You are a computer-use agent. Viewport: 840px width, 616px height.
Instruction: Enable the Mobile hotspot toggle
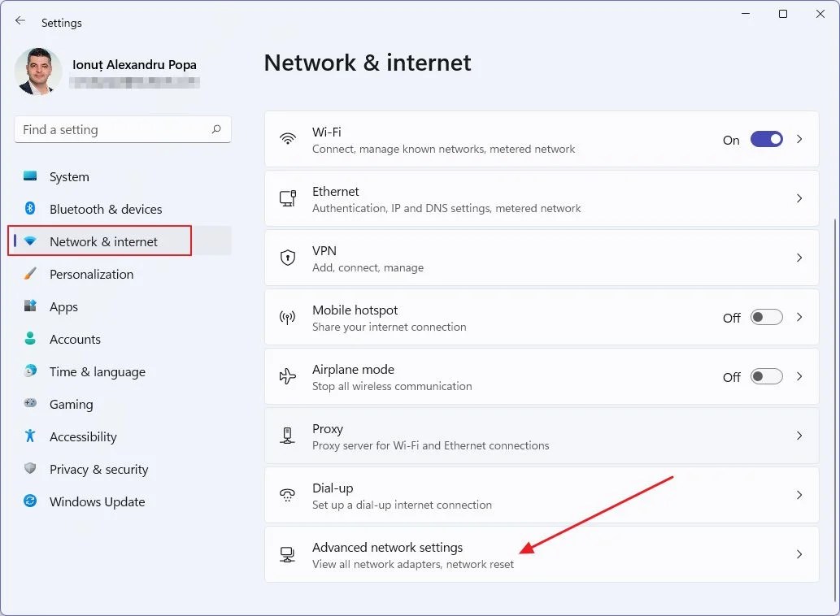tap(765, 317)
